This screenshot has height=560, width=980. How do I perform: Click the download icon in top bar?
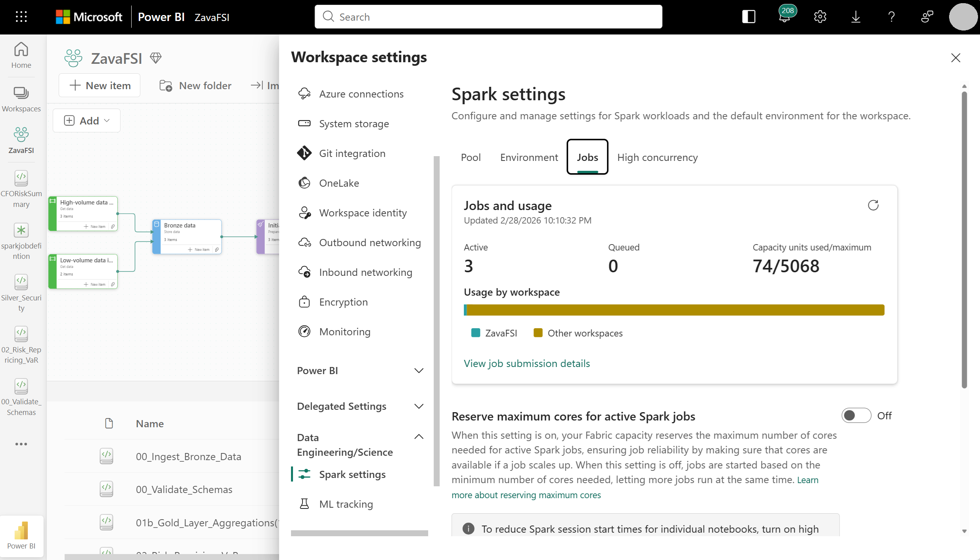click(x=856, y=17)
